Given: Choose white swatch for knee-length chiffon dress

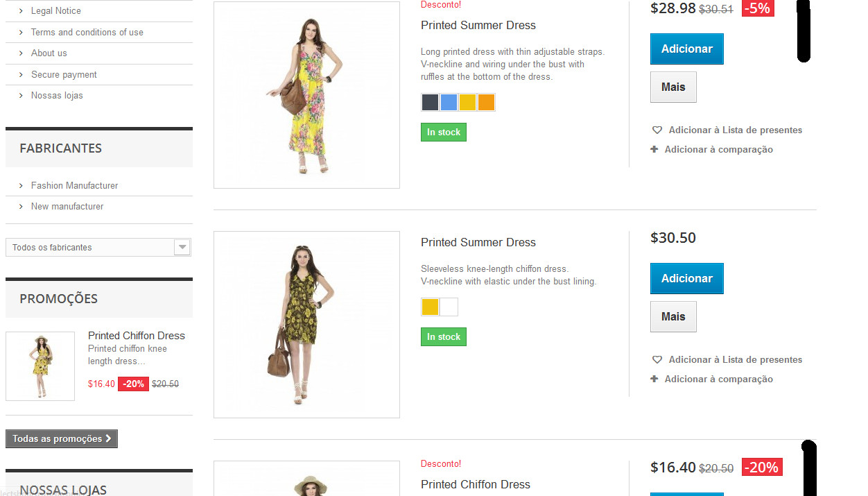Looking at the screenshot, I should point(449,307).
